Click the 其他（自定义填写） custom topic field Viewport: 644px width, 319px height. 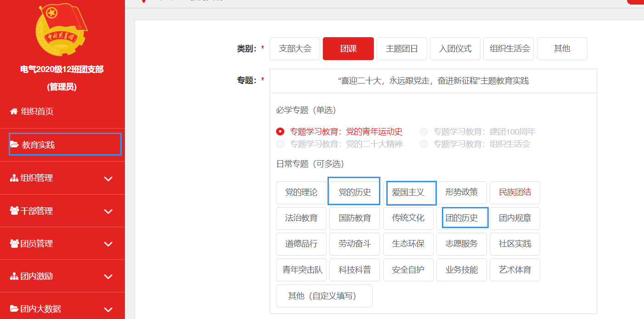[x=324, y=296]
